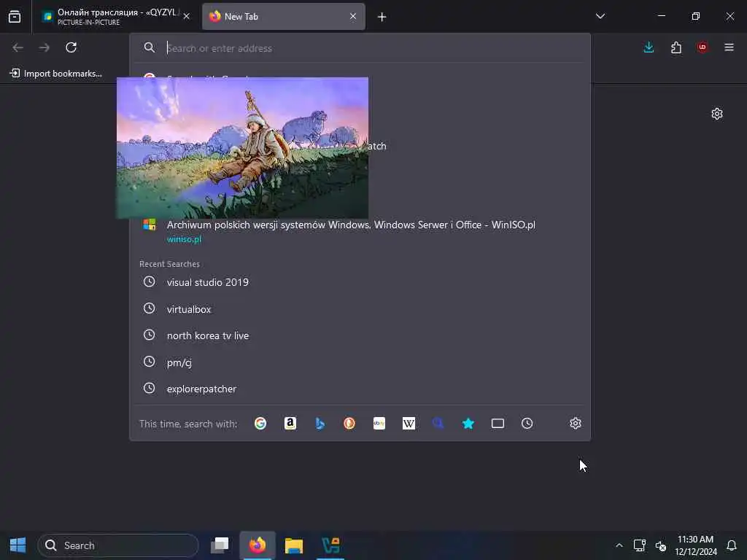
Task: Search this time with Bing
Action: (320, 424)
